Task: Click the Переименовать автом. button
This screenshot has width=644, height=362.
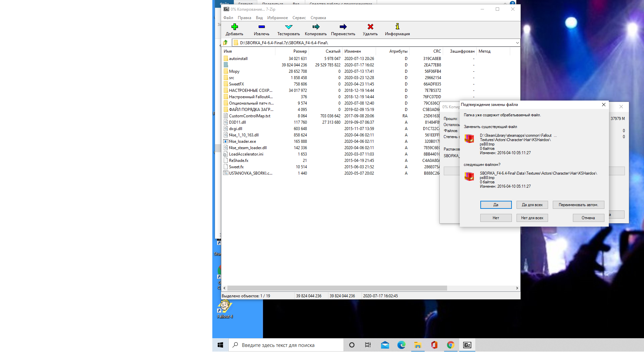Action: coord(578,205)
